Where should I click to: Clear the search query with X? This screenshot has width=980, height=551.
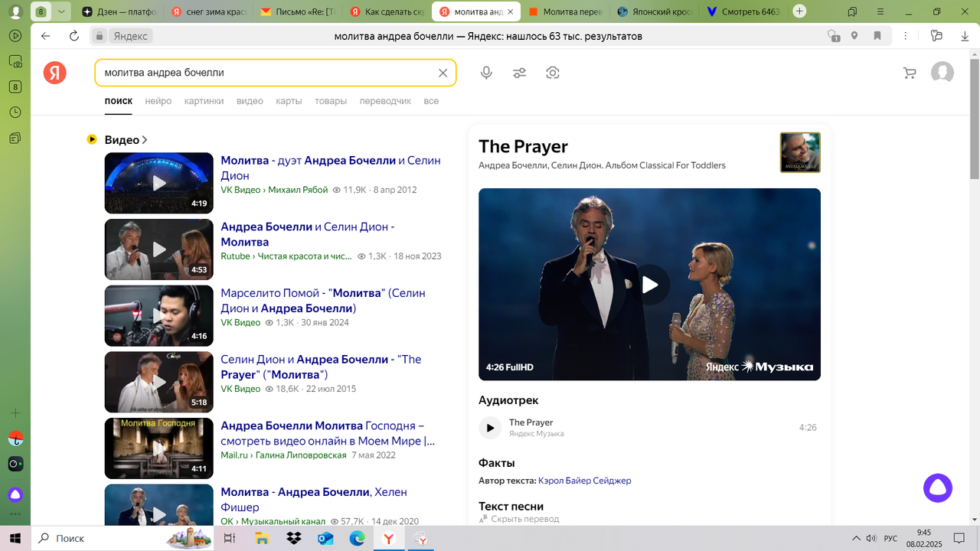443,73
